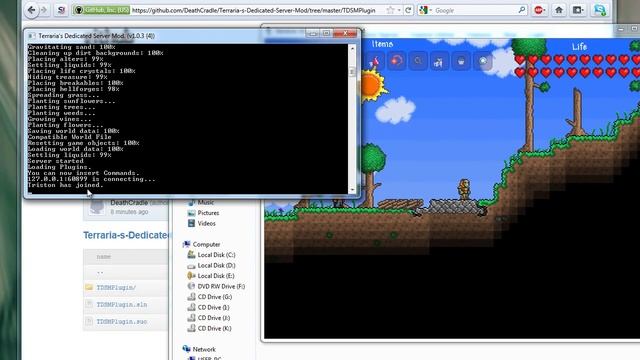Open the TDSMPlugin.sln file link

[x=122, y=304]
